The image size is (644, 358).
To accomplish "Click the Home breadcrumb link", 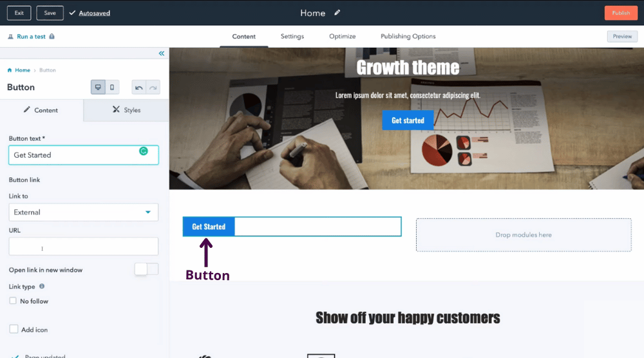I will click(x=23, y=70).
